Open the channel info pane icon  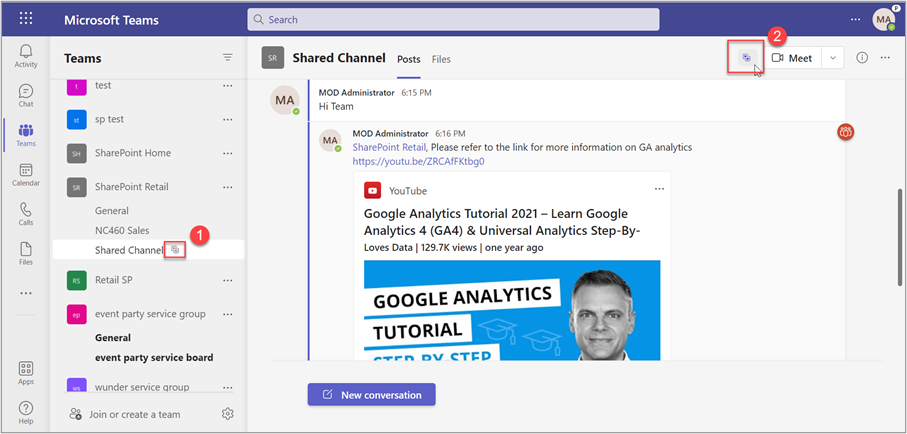(862, 58)
